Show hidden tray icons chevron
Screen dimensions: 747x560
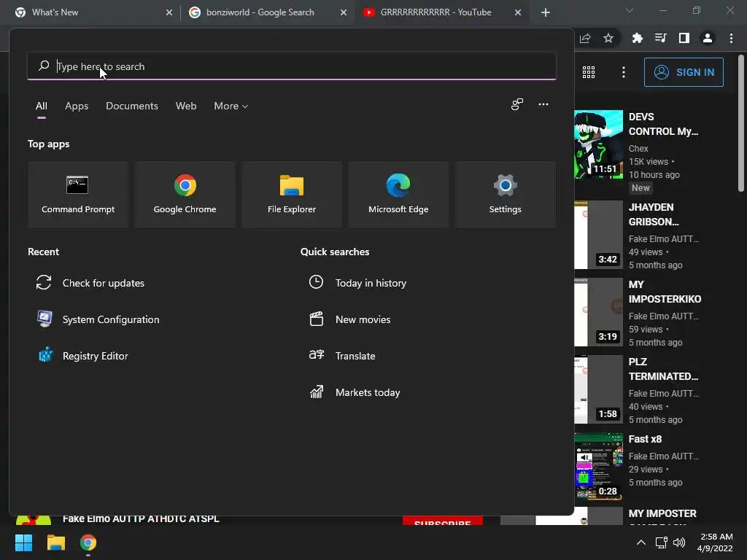click(641, 542)
